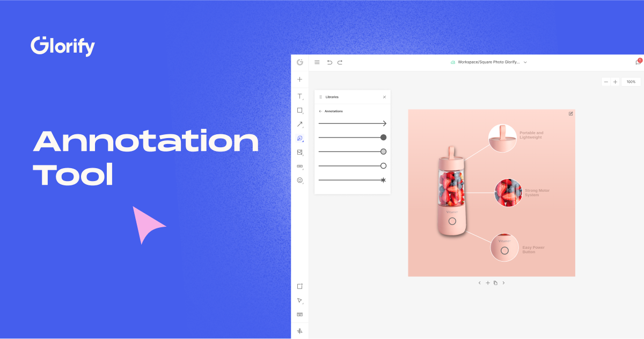
Task: Zoom in with the plus button
Action: [616, 81]
